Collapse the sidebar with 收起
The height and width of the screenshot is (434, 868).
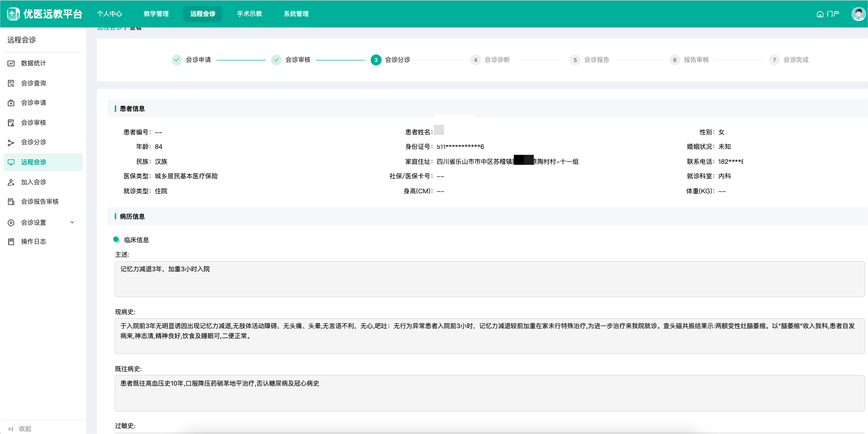(x=20, y=429)
